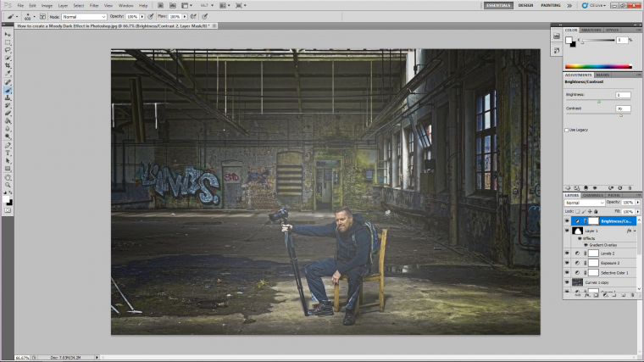
Task: Select the Lasso tool
Action: tap(8, 50)
